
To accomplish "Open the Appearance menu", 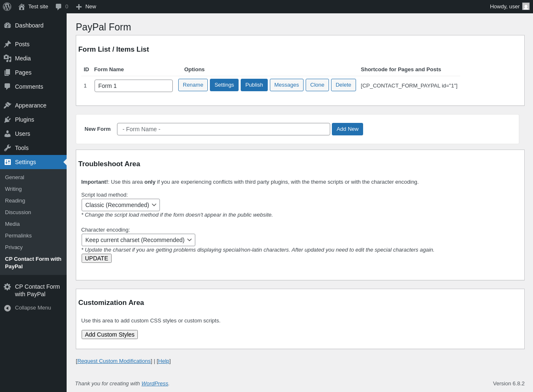I will [x=33, y=105].
